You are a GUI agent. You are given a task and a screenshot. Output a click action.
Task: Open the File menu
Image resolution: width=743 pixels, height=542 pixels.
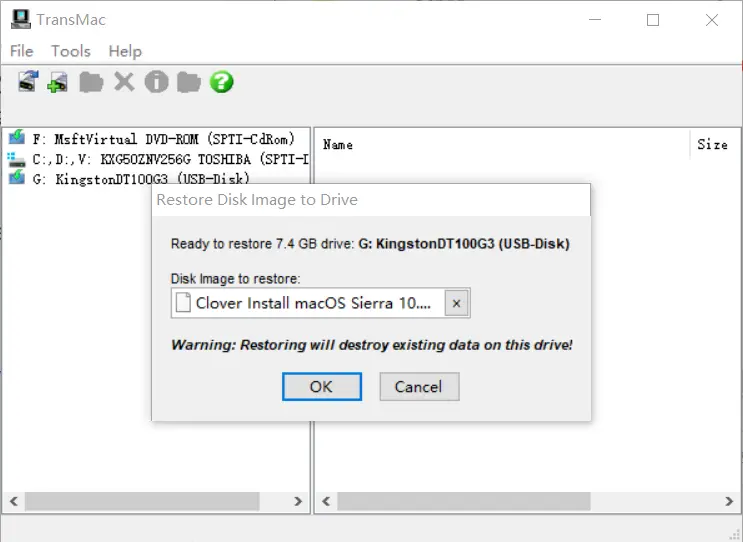point(21,51)
